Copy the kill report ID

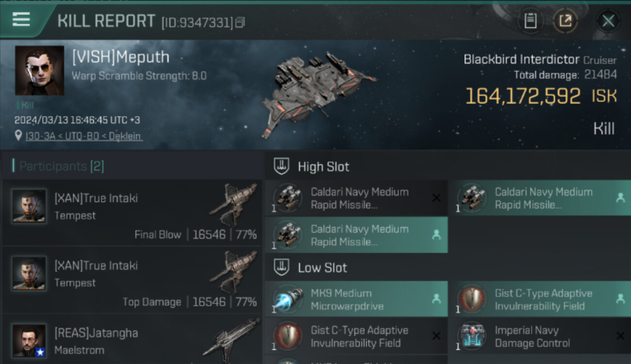click(x=240, y=22)
